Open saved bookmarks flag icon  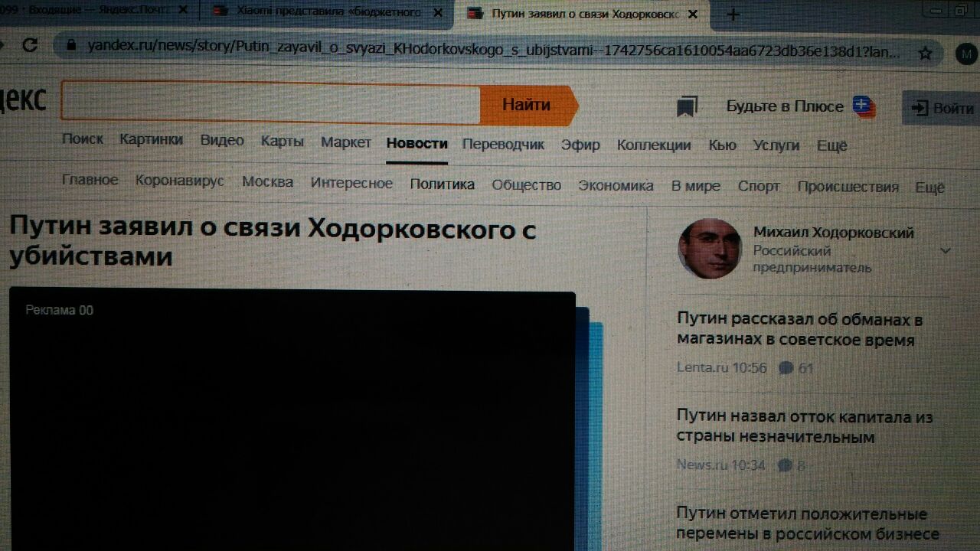[x=687, y=107]
